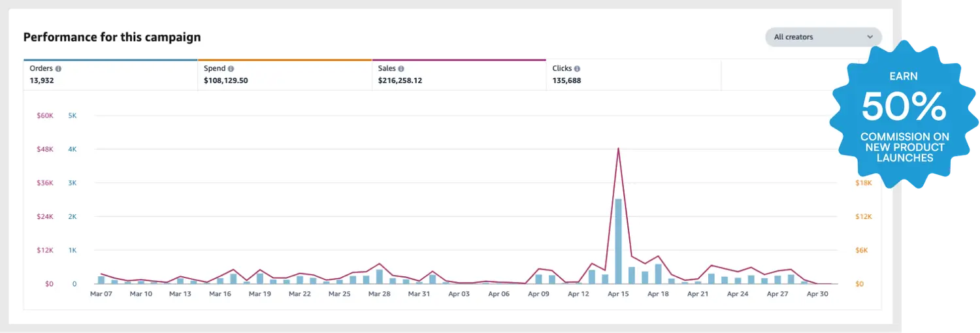This screenshot has width=980, height=333.
Task: Toggle the Clicks metric series
Action: [632, 75]
